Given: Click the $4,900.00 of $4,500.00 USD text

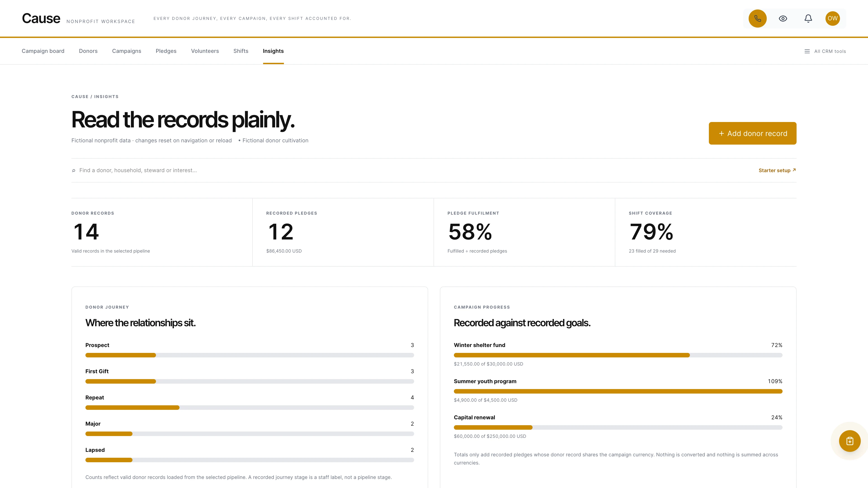Looking at the screenshot, I should click(486, 400).
